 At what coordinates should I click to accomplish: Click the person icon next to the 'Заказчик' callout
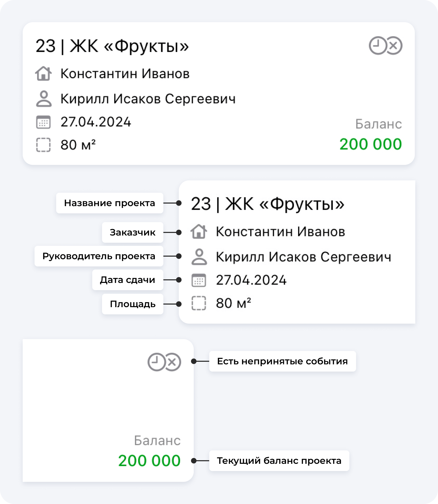coord(199,232)
